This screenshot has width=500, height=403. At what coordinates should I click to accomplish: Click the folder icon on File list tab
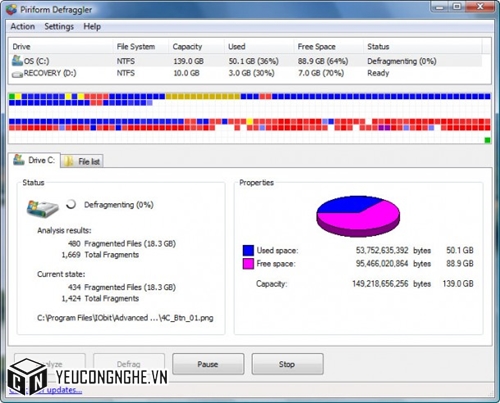coord(69,162)
